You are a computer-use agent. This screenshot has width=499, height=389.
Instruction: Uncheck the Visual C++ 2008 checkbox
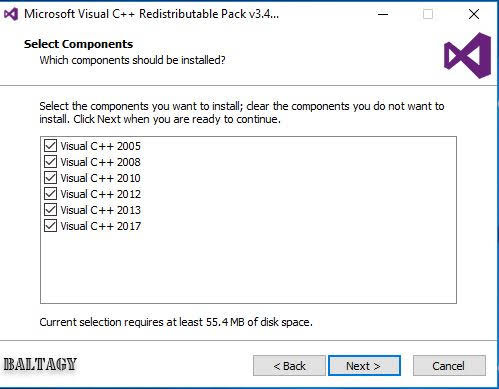50,162
